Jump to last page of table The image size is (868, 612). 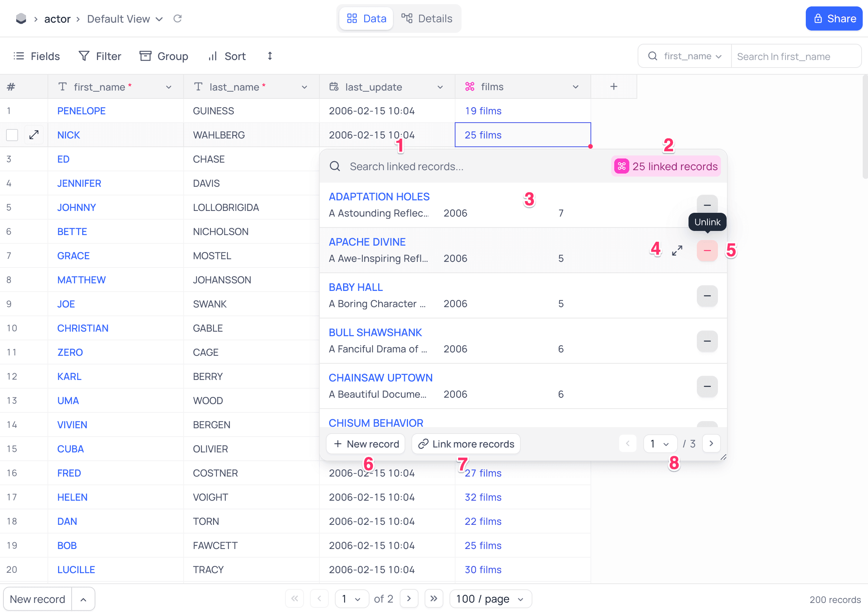point(434,598)
